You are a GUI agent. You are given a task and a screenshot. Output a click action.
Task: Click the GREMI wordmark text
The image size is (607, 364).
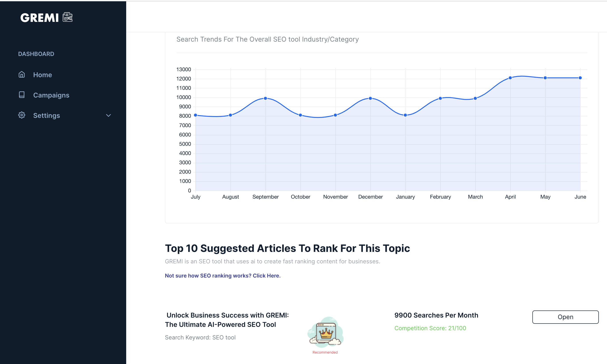point(40,18)
